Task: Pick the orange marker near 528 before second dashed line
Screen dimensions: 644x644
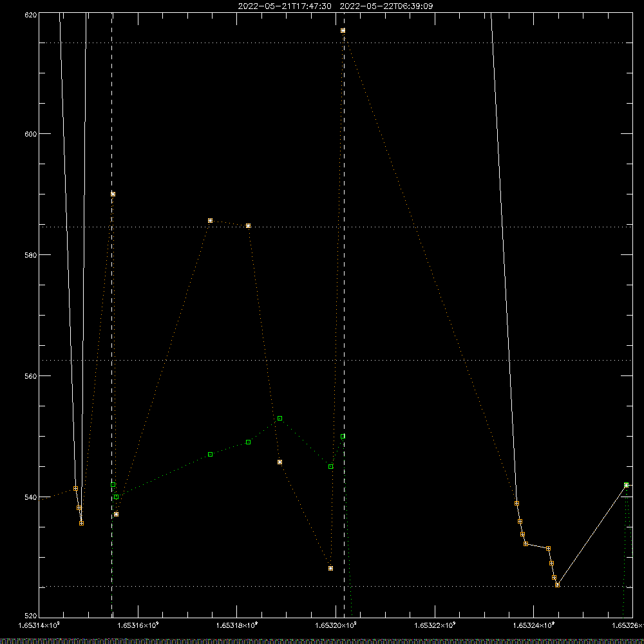Action: point(330,569)
